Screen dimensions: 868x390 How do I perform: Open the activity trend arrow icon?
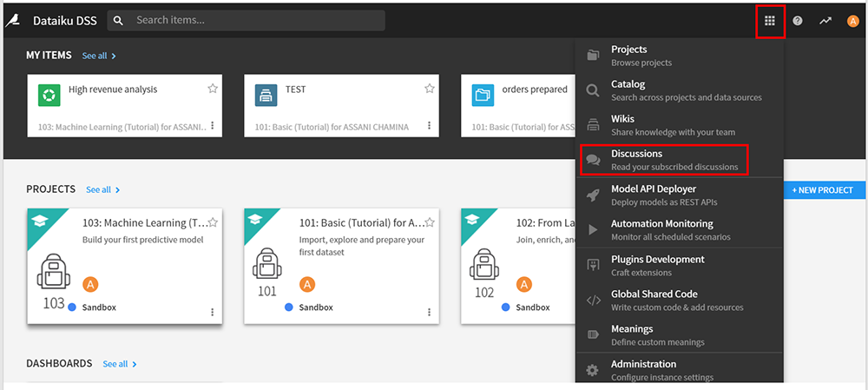(825, 21)
